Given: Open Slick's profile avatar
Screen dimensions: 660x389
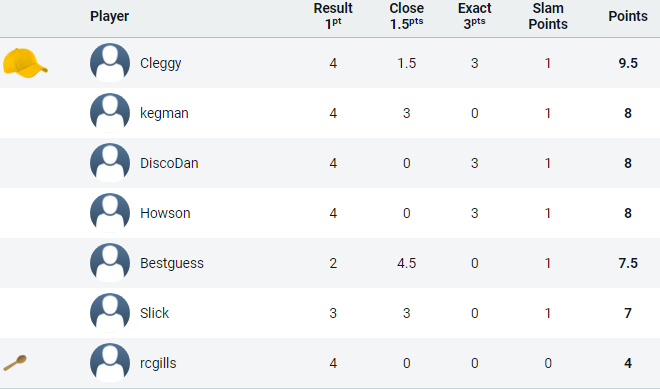Looking at the screenshot, I should pos(110,313).
